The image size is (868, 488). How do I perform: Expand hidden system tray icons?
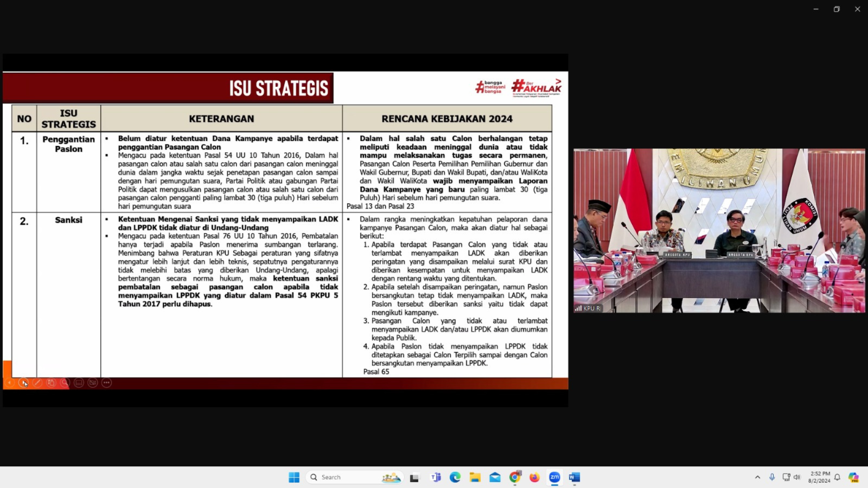[x=758, y=477]
